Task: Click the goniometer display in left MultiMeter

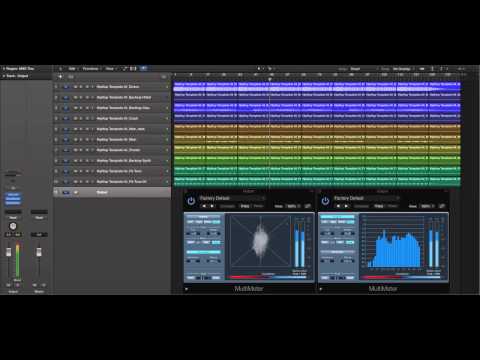Action: [260, 241]
